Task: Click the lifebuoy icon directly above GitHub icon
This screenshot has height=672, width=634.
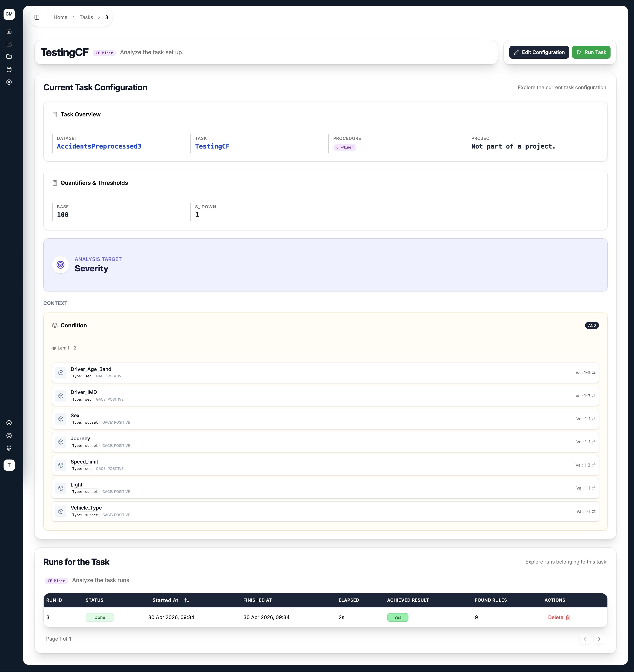Action: pos(9,435)
